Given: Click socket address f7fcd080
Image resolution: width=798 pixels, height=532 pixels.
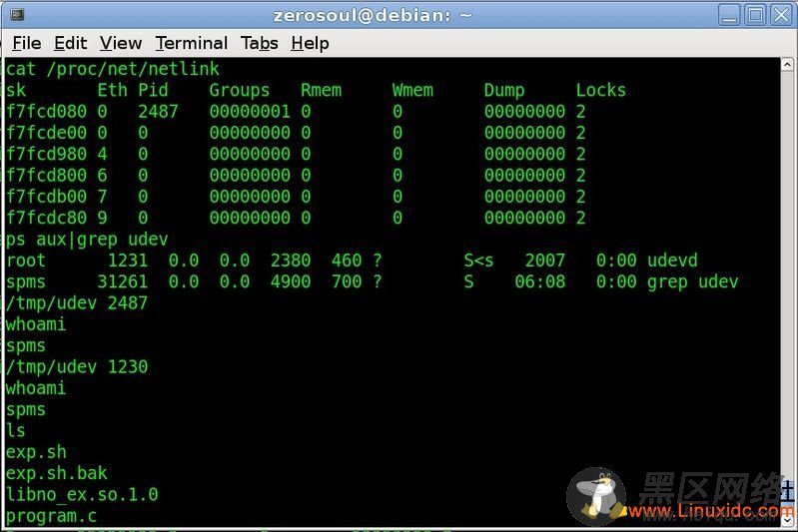Looking at the screenshot, I should 46,112.
